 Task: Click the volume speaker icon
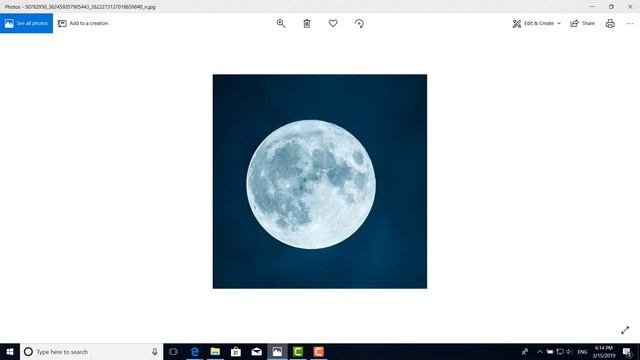[569, 351]
